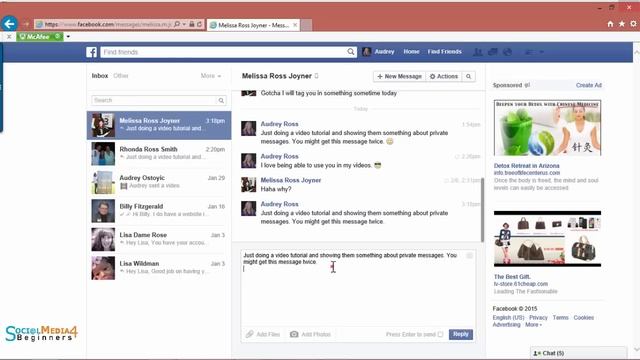
Task: Click the Add Photos camera icon
Action: pyautogui.click(x=294, y=334)
